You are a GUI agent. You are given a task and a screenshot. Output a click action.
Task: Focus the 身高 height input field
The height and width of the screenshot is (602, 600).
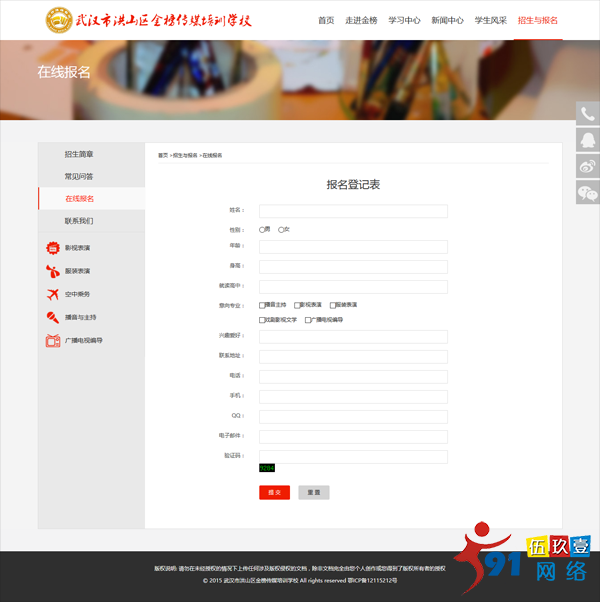(x=353, y=267)
